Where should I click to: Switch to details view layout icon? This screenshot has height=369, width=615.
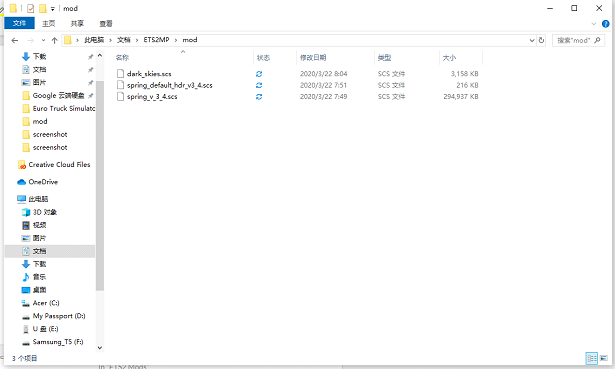[591, 358]
